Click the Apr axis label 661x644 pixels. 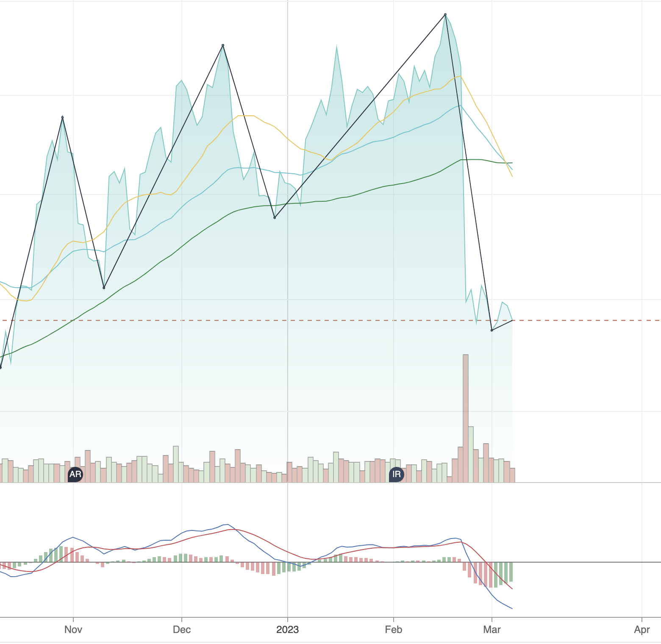(642, 630)
